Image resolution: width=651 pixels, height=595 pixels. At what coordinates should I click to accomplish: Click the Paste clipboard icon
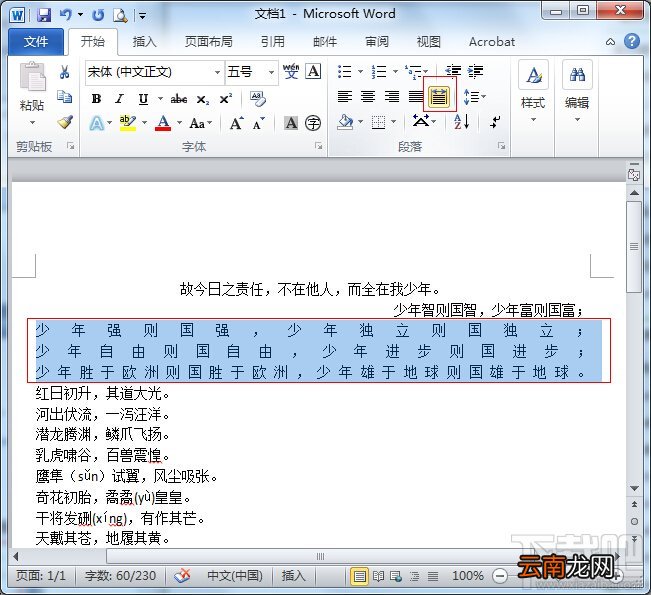(x=32, y=77)
